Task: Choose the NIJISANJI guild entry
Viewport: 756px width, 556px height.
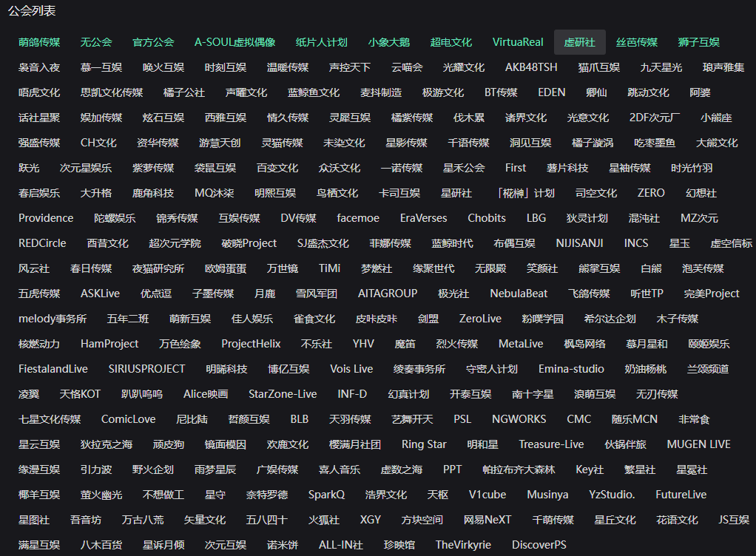Action: pyautogui.click(x=579, y=243)
